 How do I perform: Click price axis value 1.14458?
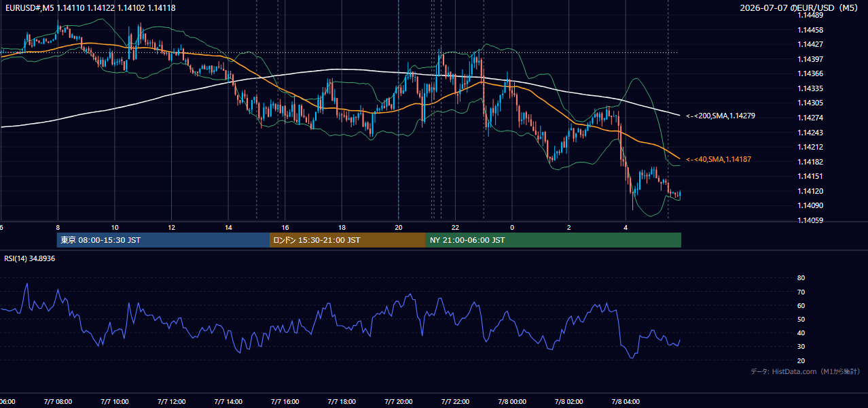click(810, 30)
